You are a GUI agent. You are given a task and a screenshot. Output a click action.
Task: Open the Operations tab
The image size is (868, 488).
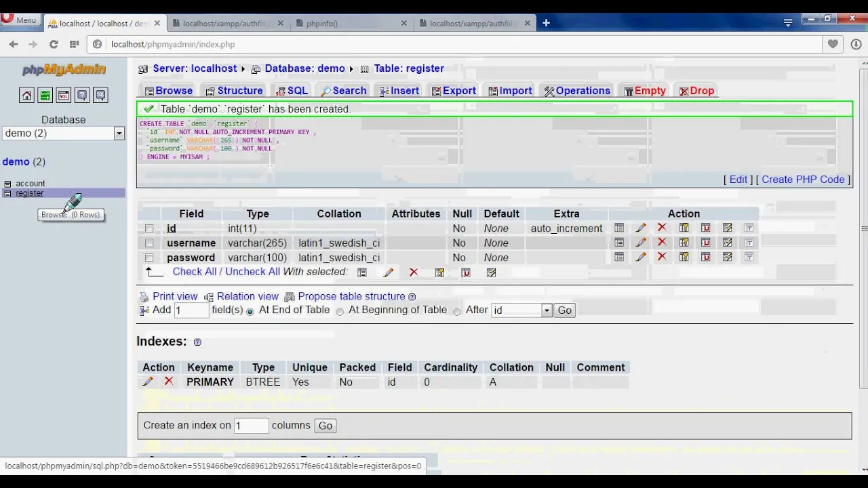click(x=577, y=91)
